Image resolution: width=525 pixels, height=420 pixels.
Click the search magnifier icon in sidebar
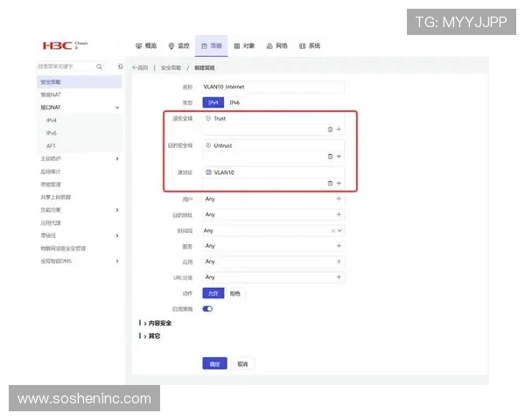click(99, 66)
